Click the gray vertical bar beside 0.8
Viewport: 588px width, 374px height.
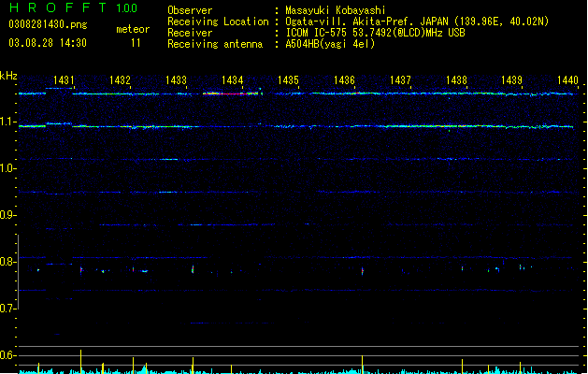pos(18,272)
